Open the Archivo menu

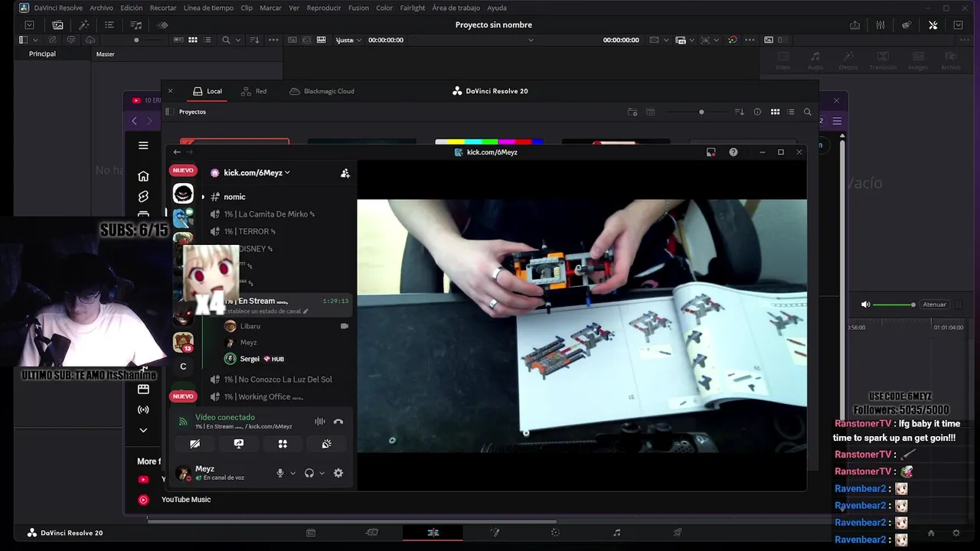pos(101,8)
